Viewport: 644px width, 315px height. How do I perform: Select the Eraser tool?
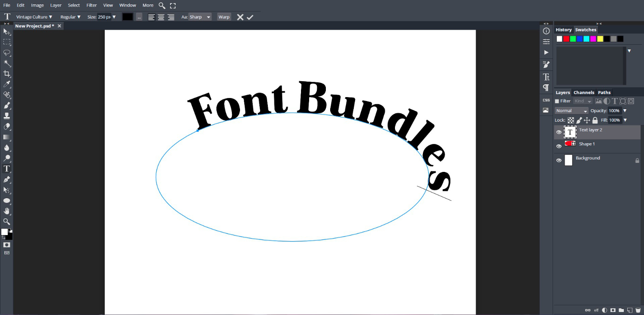point(7,126)
